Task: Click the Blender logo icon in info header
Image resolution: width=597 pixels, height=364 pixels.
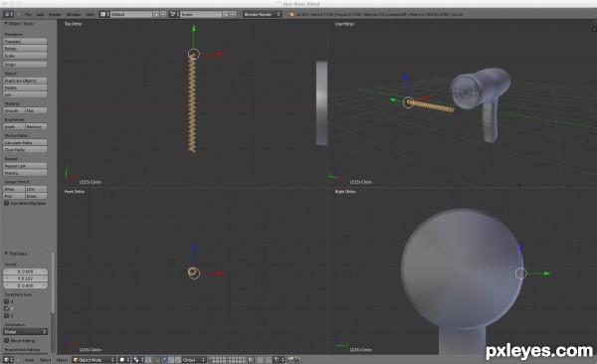Action: pyautogui.click(x=292, y=14)
